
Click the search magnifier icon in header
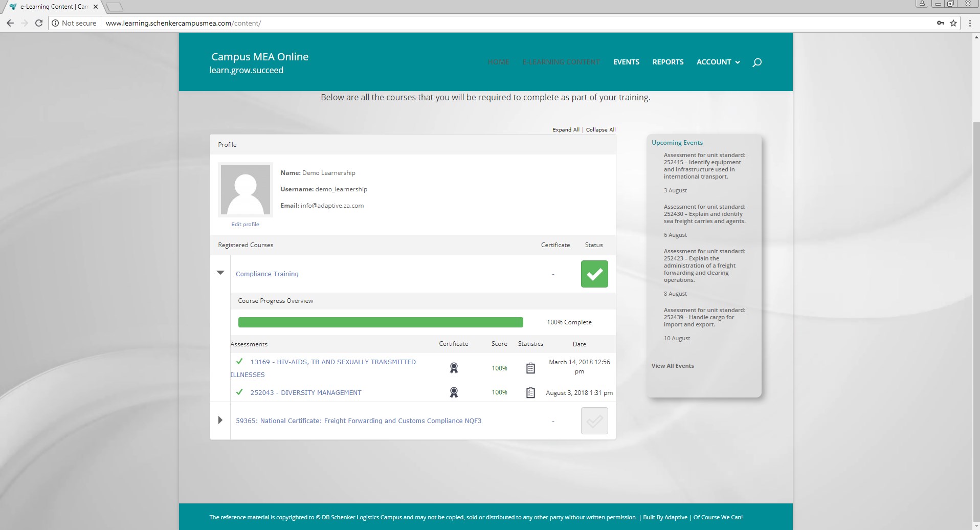757,62
